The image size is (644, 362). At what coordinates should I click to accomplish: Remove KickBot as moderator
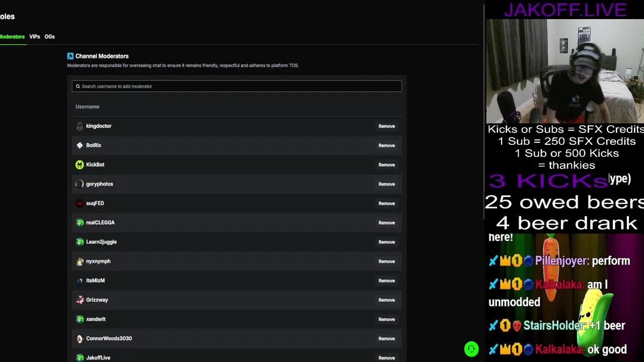coord(386,164)
